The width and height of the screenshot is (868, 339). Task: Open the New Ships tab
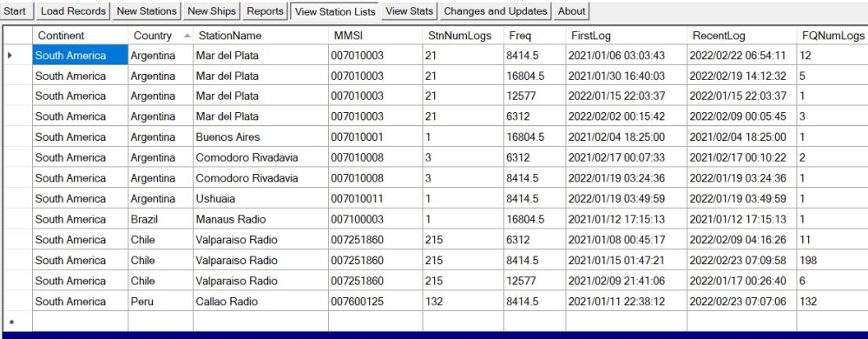pyautogui.click(x=212, y=11)
